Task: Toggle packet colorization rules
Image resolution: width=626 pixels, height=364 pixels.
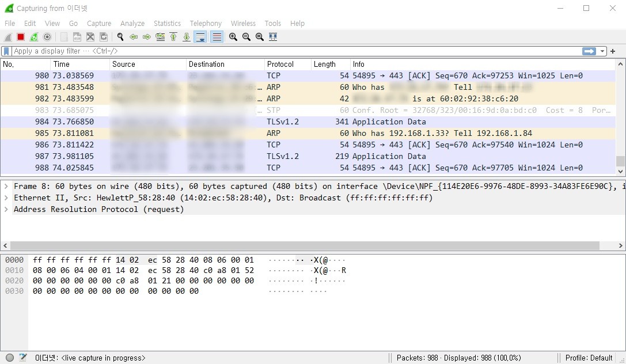Action: click(x=217, y=37)
